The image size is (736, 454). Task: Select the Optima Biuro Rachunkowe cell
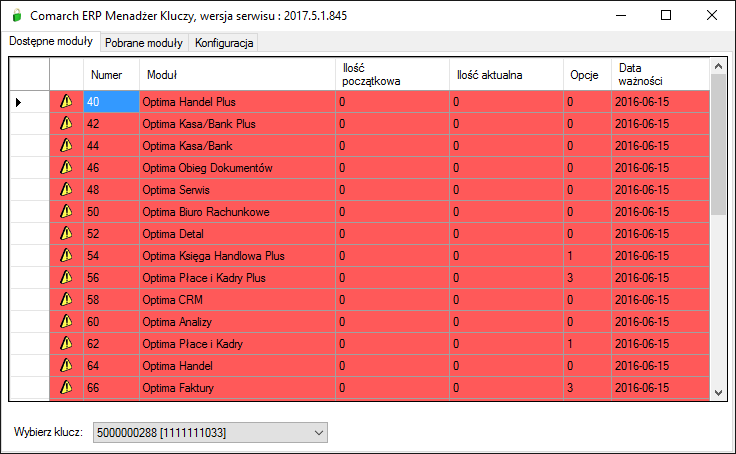tap(238, 212)
